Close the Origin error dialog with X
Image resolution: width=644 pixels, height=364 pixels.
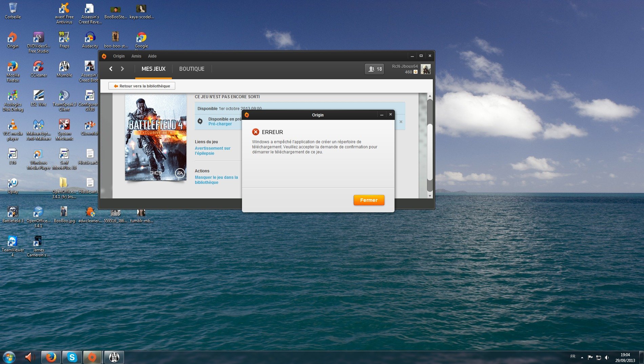tap(390, 114)
